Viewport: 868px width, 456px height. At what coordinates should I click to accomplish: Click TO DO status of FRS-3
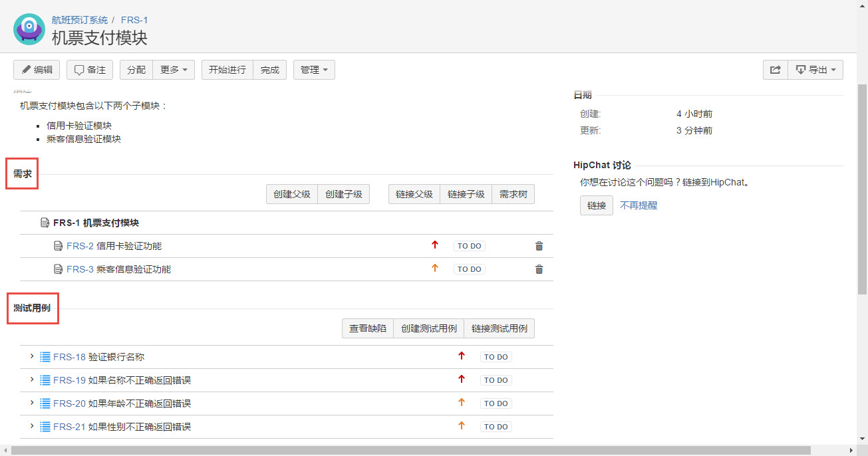coord(470,269)
